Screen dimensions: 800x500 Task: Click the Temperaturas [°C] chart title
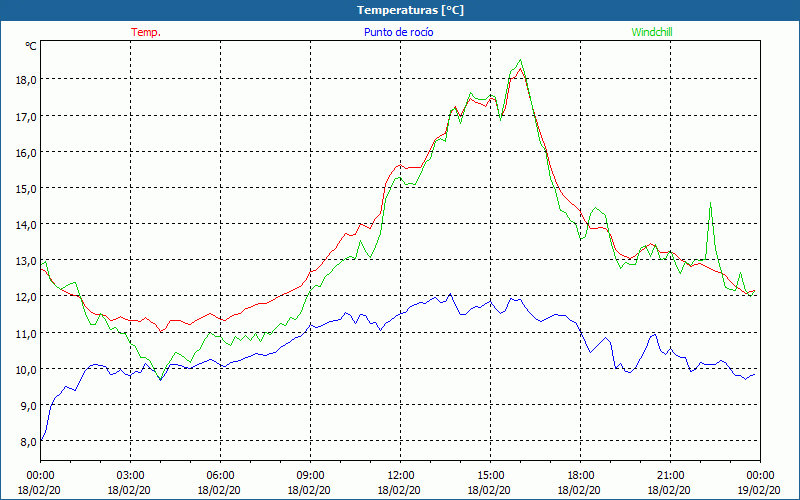(x=410, y=10)
